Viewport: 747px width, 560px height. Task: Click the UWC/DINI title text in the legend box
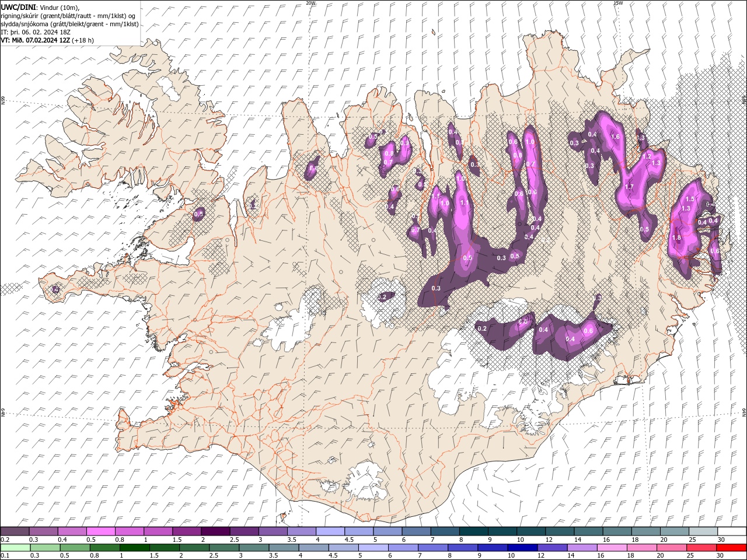tap(19, 7)
